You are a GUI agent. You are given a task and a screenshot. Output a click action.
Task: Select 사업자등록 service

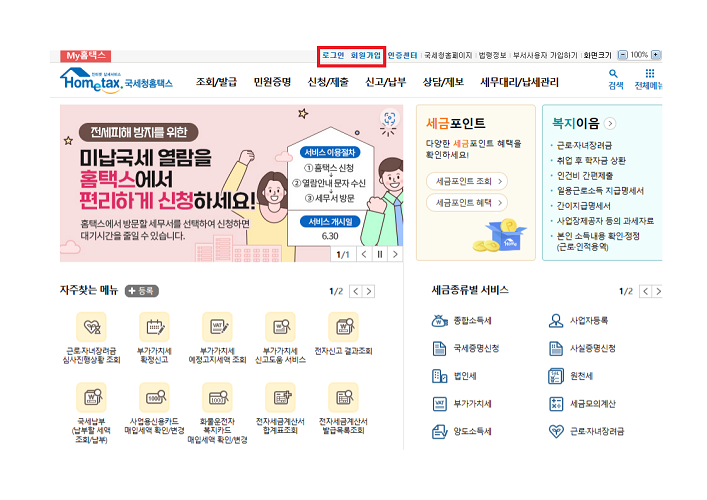578,321
